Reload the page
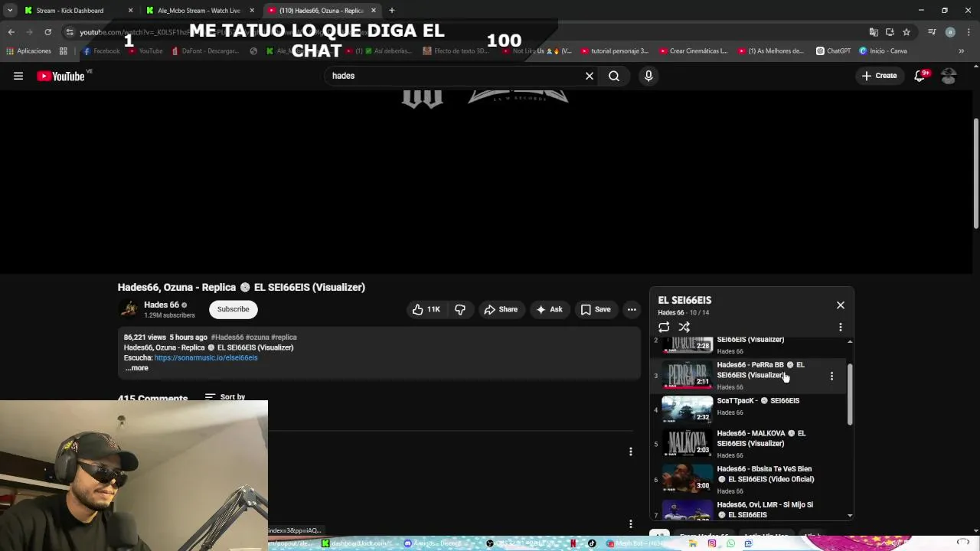 47,32
